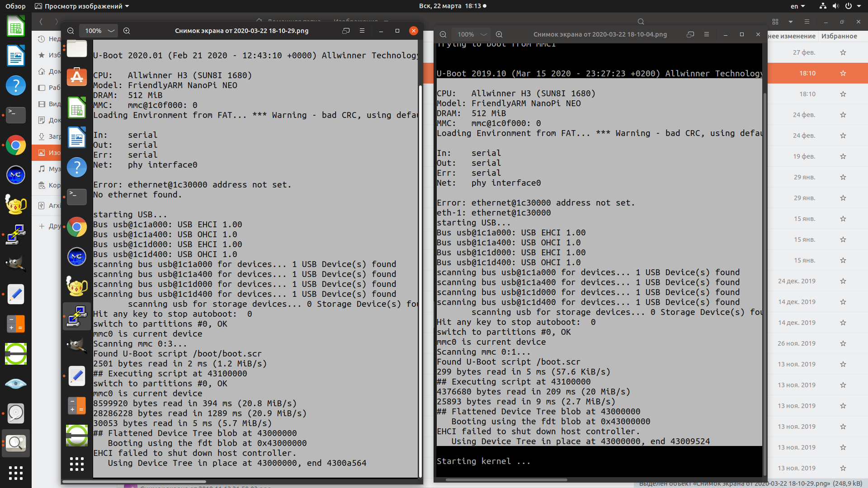This screenshot has height=488, width=868.
Task: Open the Просмотр изображений app menu
Action: click(82, 6)
